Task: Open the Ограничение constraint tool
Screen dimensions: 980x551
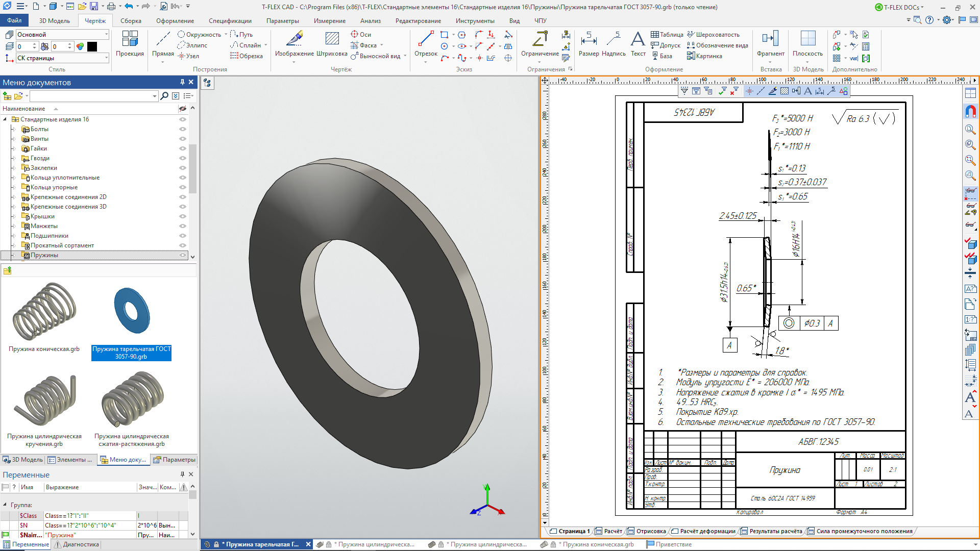Action: tap(540, 45)
